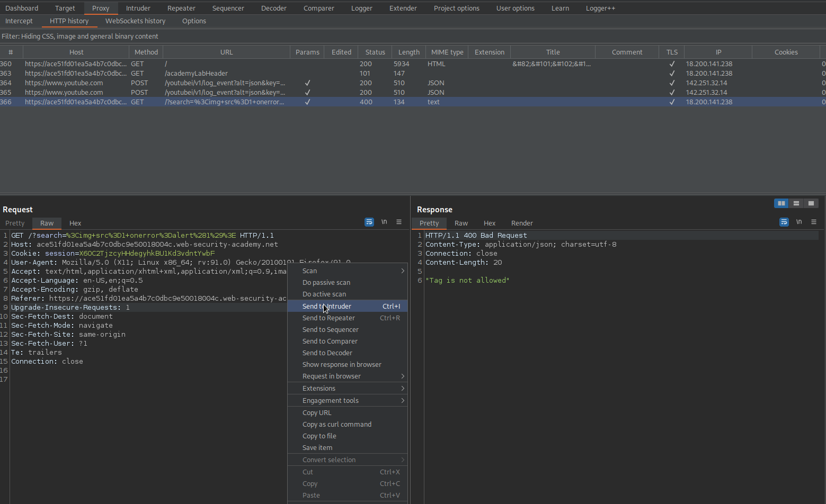Click the Cookie session value text

pyautogui.click(x=147, y=253)
